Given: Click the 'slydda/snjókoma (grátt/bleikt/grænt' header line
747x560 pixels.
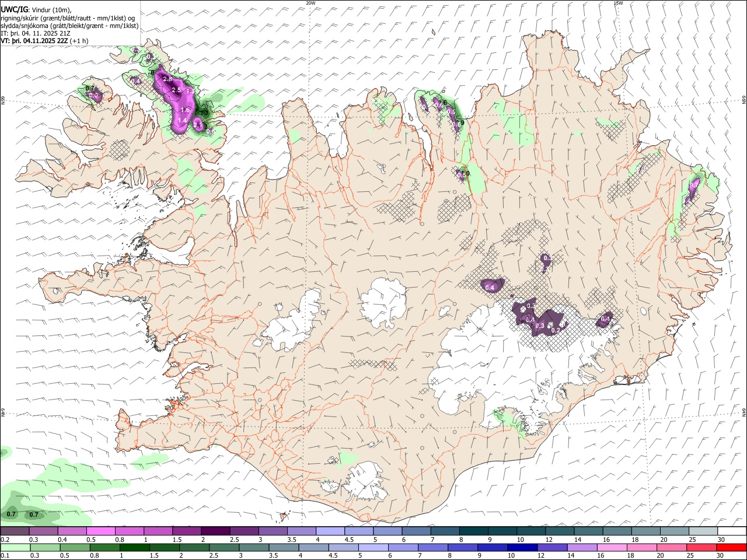Looking at the screenshot, I should point(69,26).
